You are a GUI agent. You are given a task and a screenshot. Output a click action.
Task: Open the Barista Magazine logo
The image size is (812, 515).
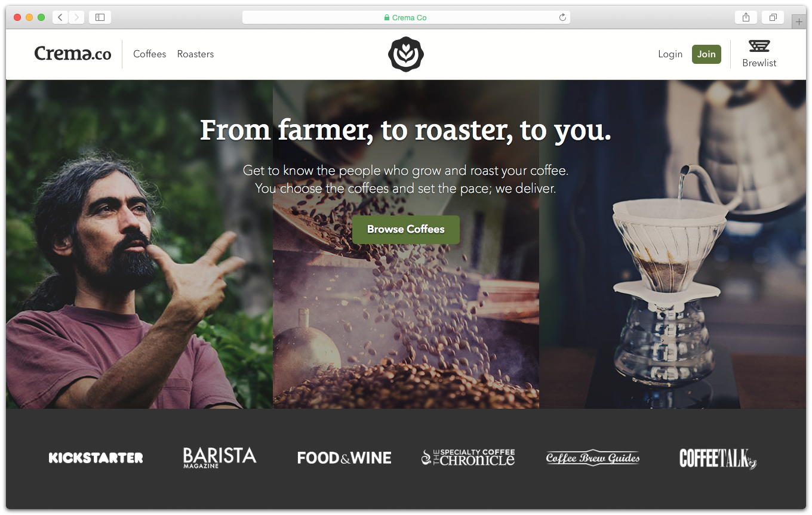tap(220, 457)
